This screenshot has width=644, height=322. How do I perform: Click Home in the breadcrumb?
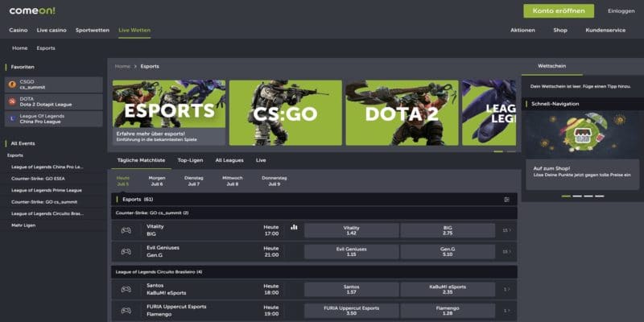pos(122,66)
